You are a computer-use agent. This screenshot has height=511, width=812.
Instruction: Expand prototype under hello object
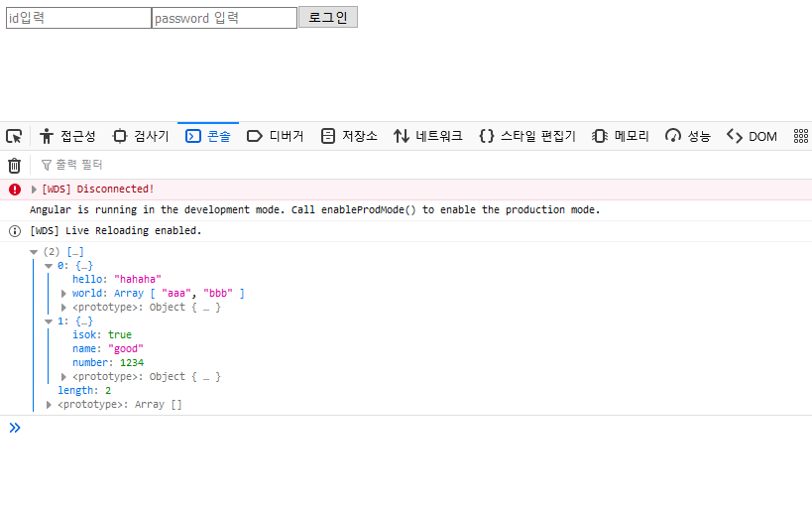63,308
